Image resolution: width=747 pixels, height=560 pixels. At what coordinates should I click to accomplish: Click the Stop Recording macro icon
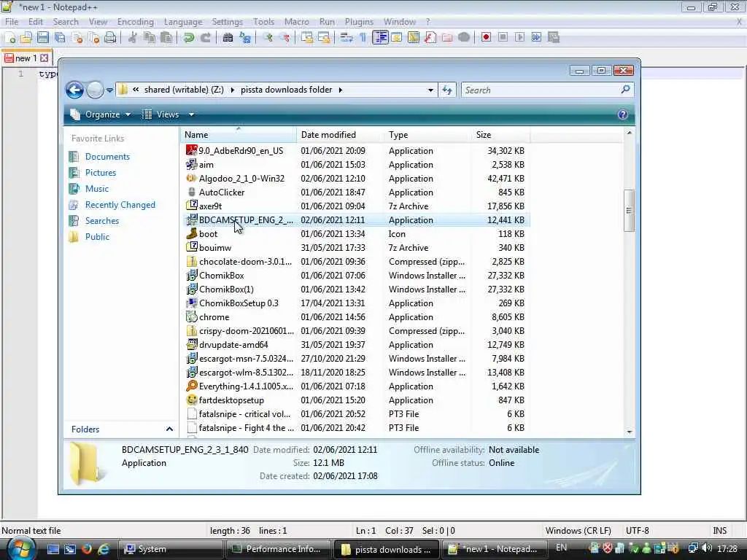503,37
